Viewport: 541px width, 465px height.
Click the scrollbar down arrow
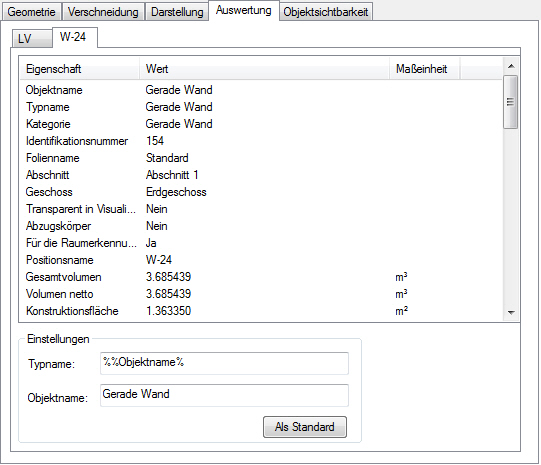[511, 313]
